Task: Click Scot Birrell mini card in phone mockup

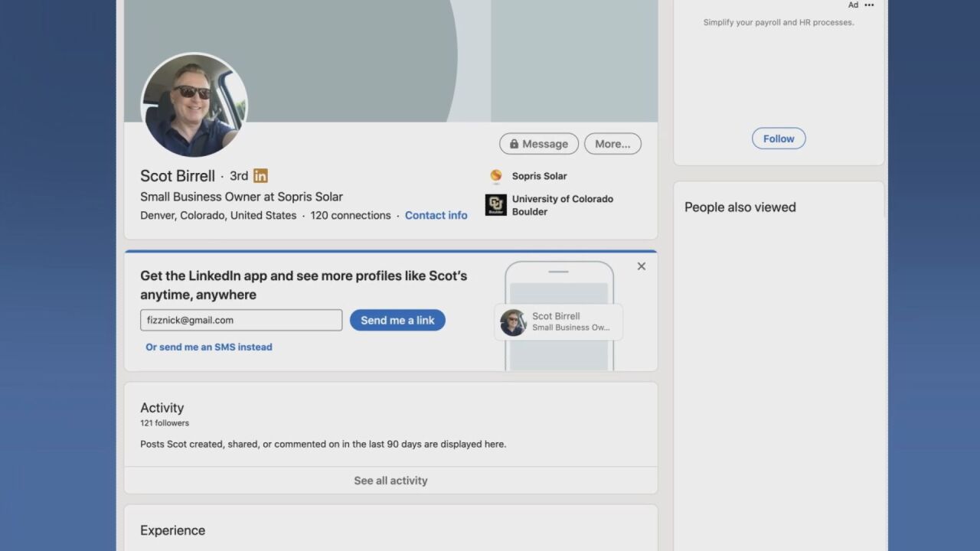Action: (x=559, y=322)
